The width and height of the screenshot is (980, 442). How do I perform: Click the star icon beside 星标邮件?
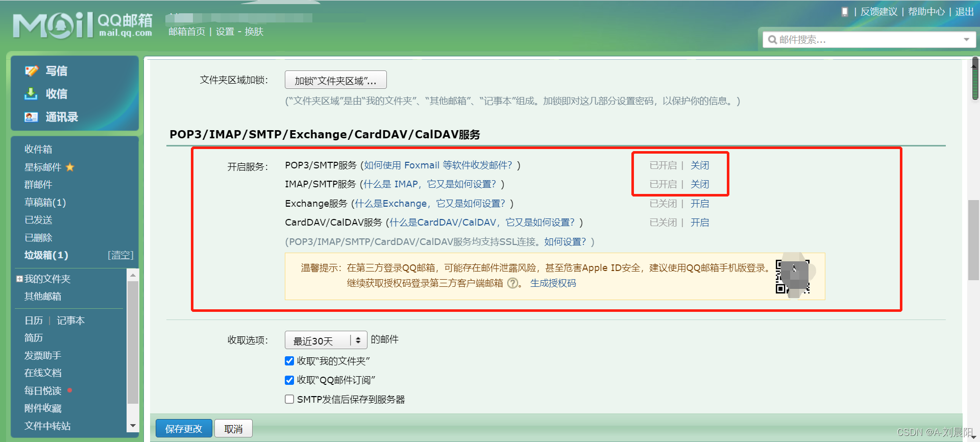click(x=70, y=167)
